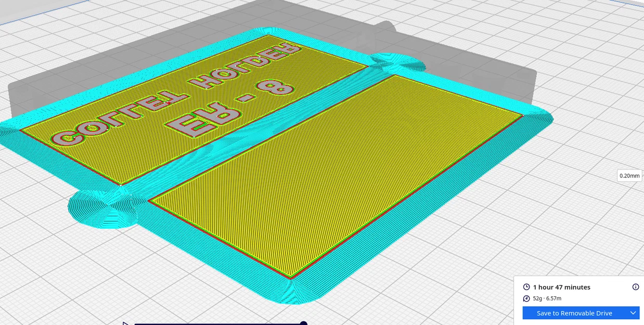
Task: Click the 52g · 6.57m material usage text
Action: 547,298
